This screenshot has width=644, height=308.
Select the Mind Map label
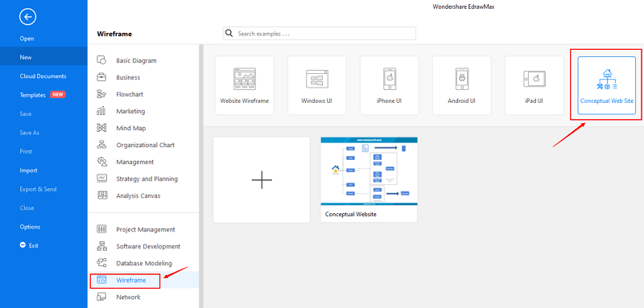tap(131, 128)
